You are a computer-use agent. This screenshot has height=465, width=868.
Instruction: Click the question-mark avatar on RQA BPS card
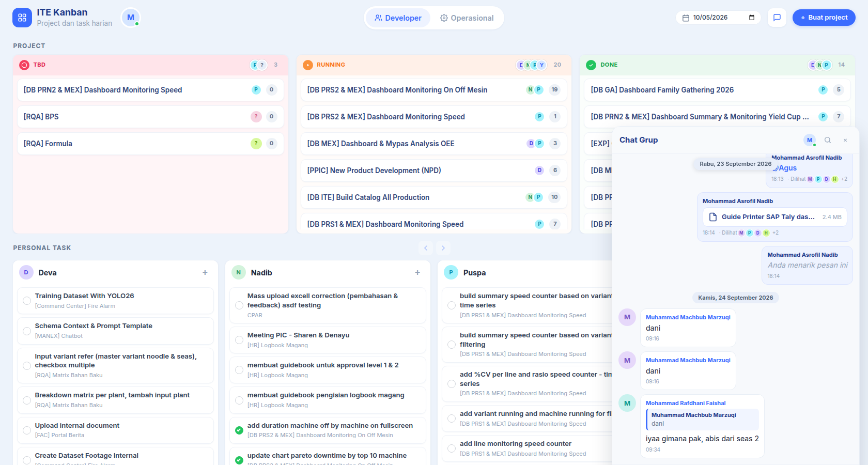(x=256, y=117)
